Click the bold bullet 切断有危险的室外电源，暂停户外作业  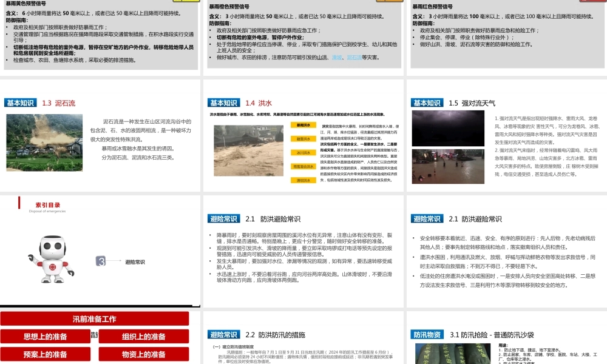(260, 38)
